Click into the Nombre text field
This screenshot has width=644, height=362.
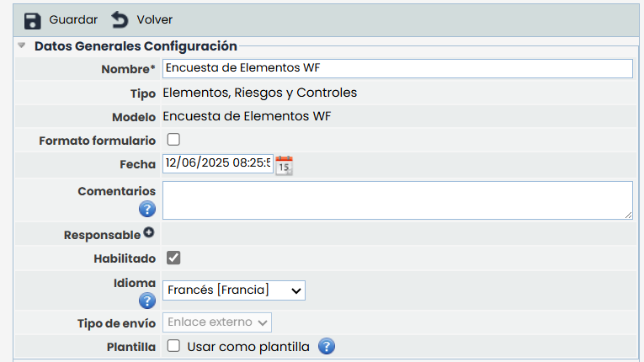[397, 68]
